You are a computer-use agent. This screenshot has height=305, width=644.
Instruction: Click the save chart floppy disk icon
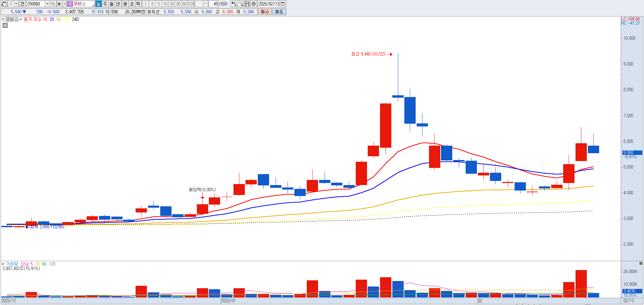click(x=247, y=4)
